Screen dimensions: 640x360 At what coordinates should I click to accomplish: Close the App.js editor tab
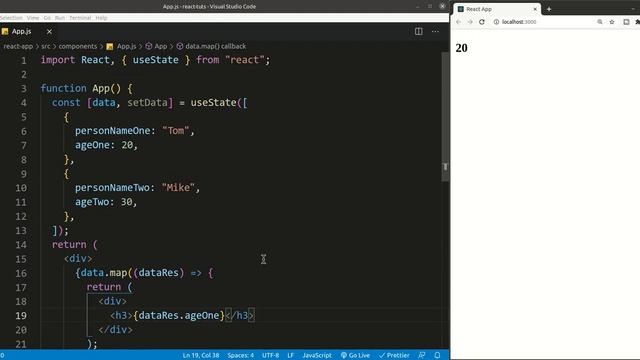49,31
